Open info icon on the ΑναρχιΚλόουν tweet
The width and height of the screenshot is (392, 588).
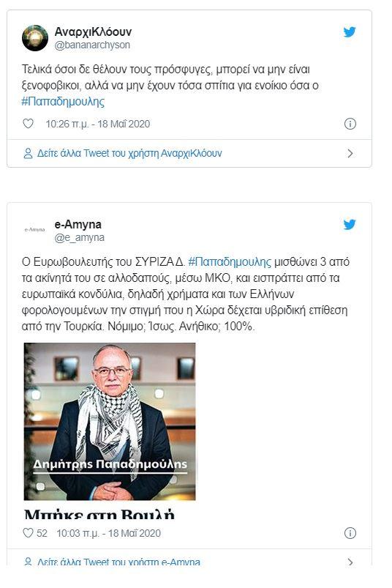coord(350,124)
